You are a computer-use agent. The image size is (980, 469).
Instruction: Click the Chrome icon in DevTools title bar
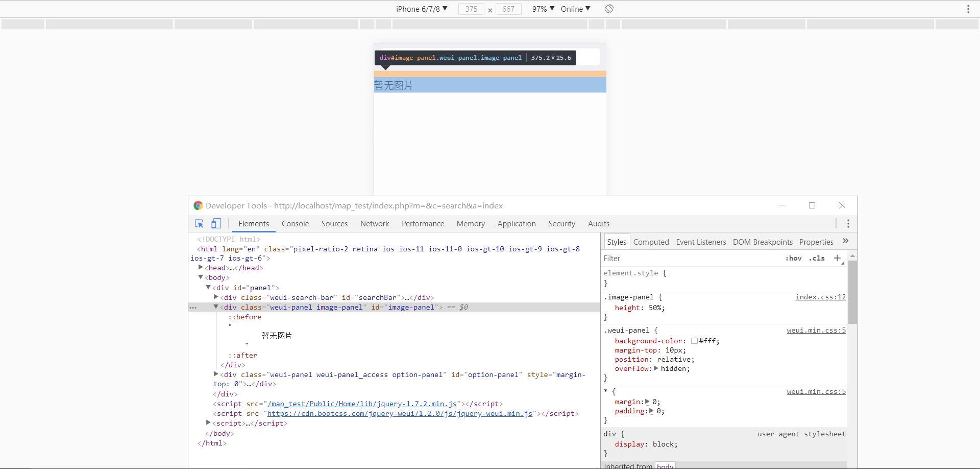198,205
